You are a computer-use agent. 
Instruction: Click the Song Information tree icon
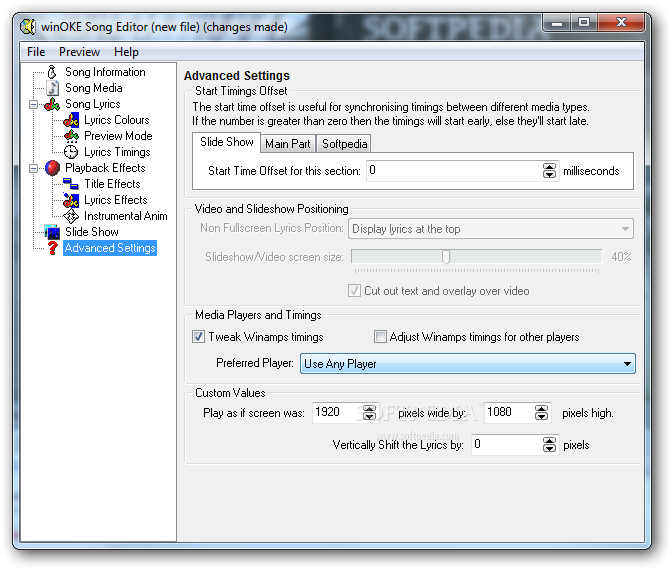click(52, 72)
